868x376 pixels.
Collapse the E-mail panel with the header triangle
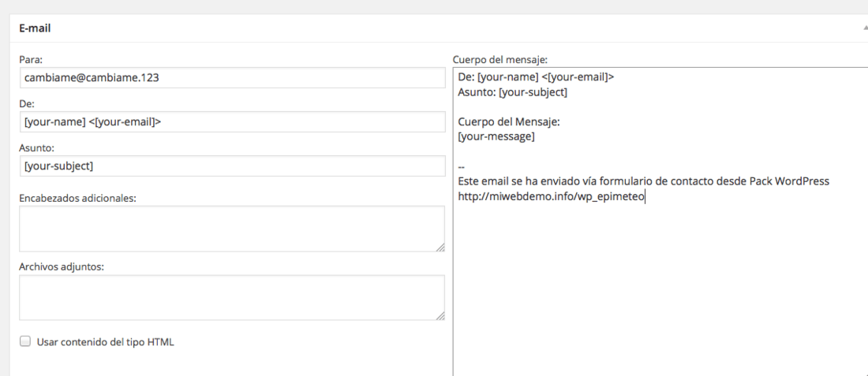tap(865, 28)
